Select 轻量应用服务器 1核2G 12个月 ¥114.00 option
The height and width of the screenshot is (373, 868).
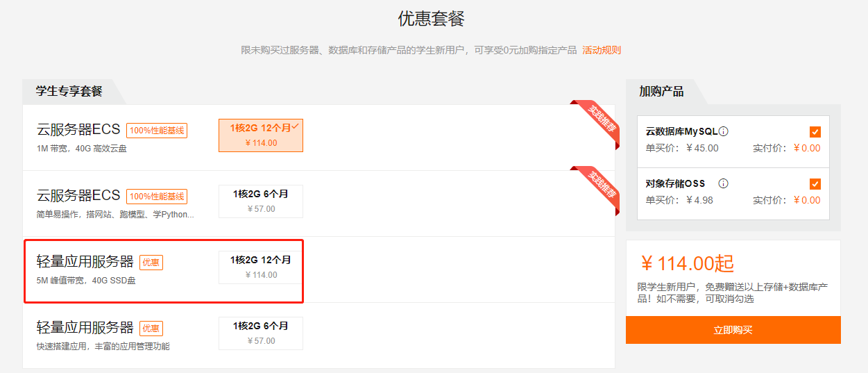point(261,267)
